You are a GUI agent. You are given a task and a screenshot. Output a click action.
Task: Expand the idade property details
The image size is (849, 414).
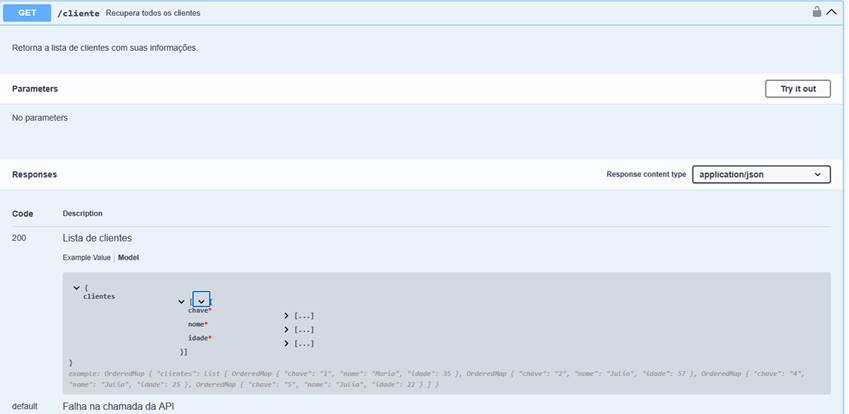(x=287, y=343)
